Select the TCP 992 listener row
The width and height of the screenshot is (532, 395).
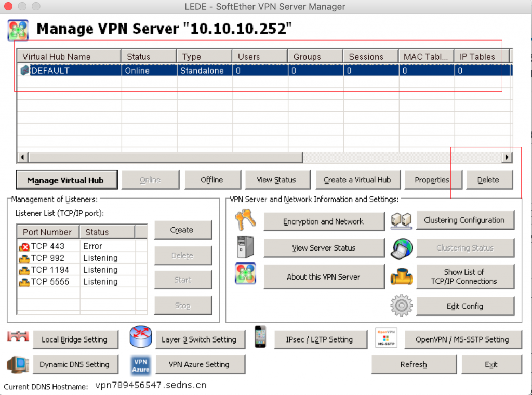click(x=82, y=258)
